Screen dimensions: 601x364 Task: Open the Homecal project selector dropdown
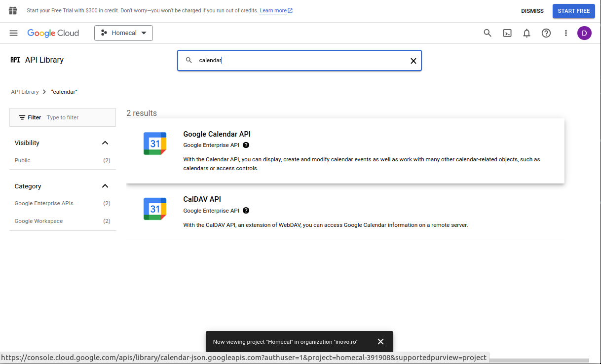123,33
